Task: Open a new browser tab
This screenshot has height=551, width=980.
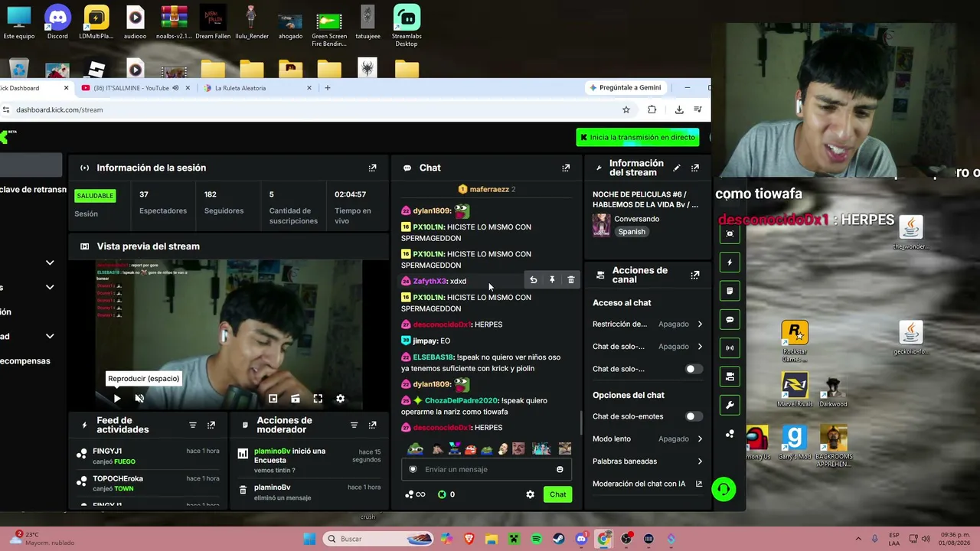Action: (x=327, y=88)
